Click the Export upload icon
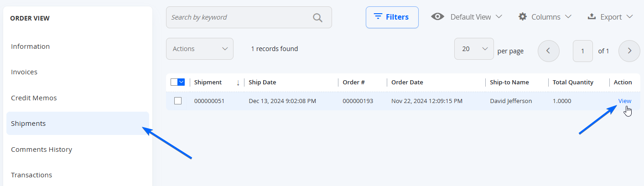 (592, 16)
